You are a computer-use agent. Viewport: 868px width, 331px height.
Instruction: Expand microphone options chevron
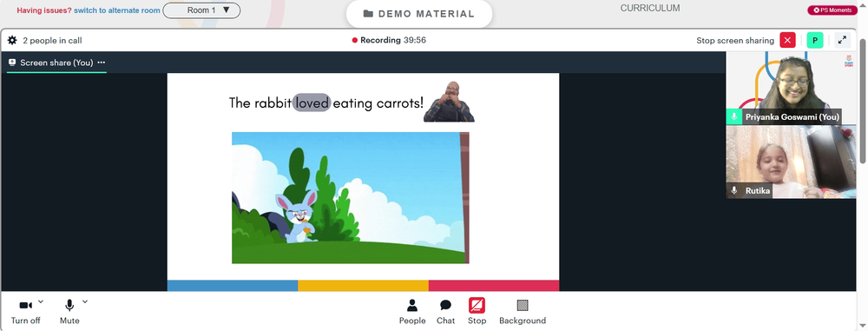85,301
